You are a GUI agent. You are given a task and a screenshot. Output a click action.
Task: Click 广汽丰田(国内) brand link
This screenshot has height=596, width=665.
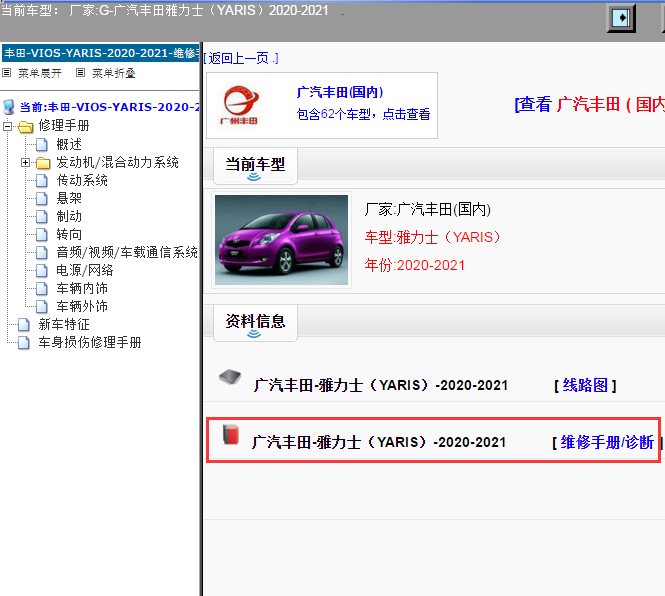[340, 92]
